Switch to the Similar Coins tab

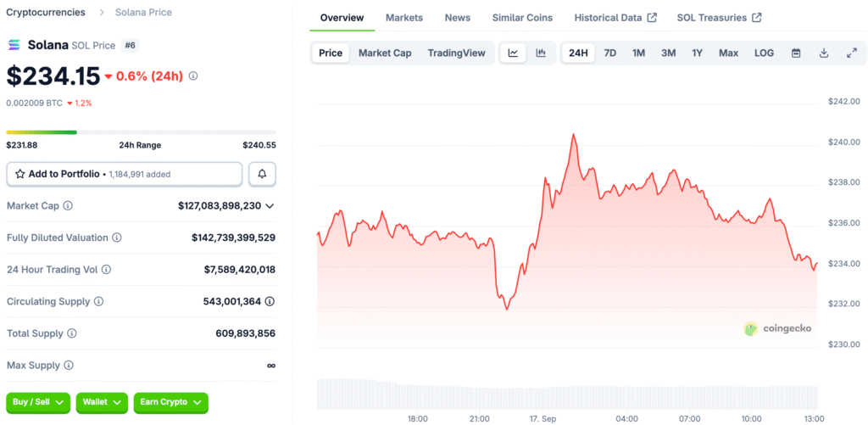(x=522, y=18)
